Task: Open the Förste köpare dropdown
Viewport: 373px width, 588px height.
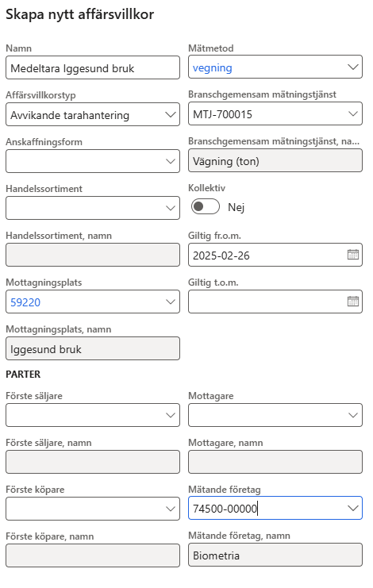Action: pos(170,509)
